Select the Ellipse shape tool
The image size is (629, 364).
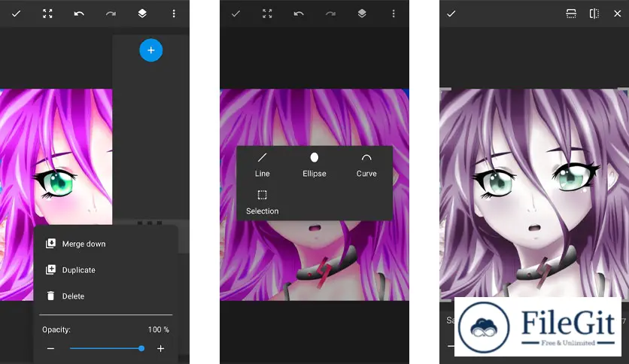click(314, 165)
